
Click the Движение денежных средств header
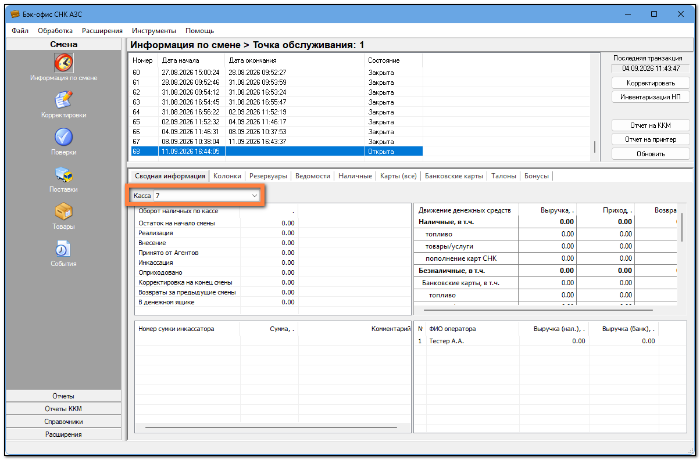[x=466, y=210]
